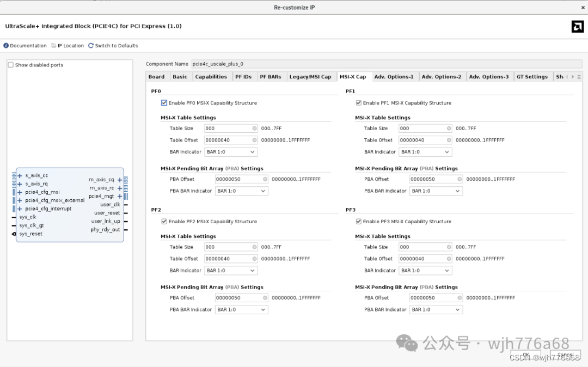Screen dimensions: 588x367
Task: Switch to the GT Settings tab
Action: click(x=532, y=77)
